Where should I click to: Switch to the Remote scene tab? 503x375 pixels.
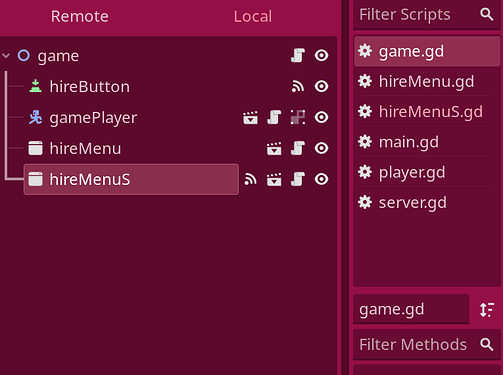80,16
